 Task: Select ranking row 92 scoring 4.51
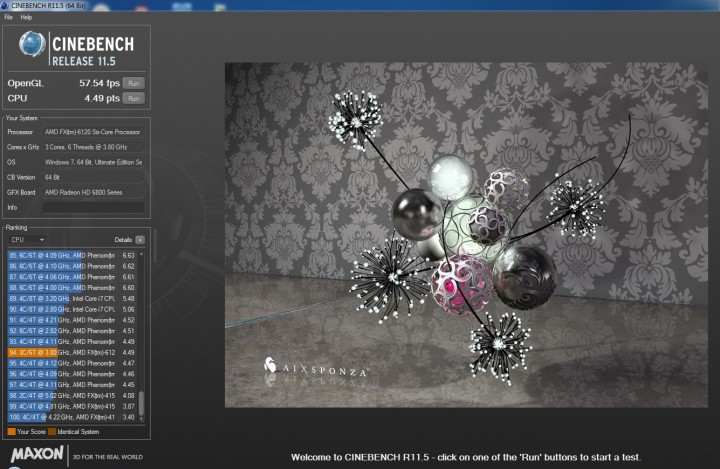(72, 331)
